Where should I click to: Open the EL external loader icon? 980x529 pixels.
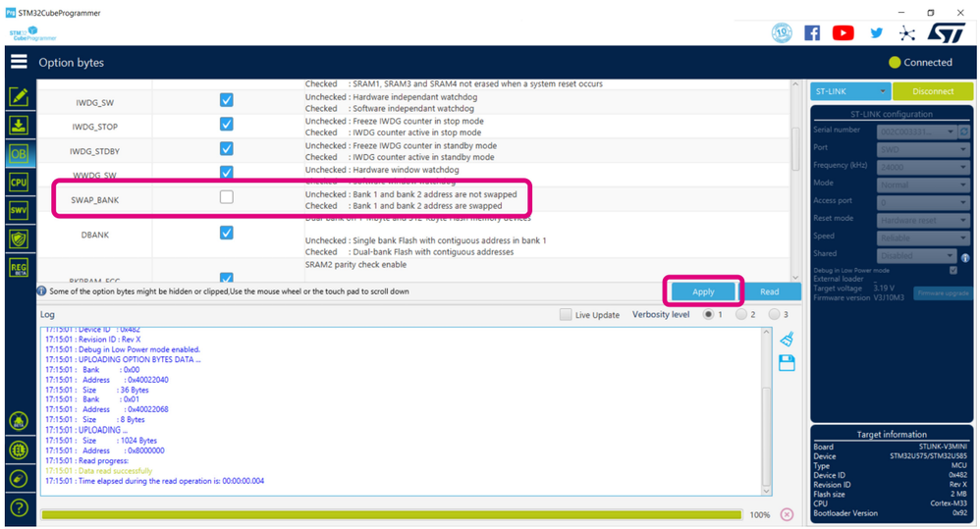pyautogui.click(x=19, y=450)
